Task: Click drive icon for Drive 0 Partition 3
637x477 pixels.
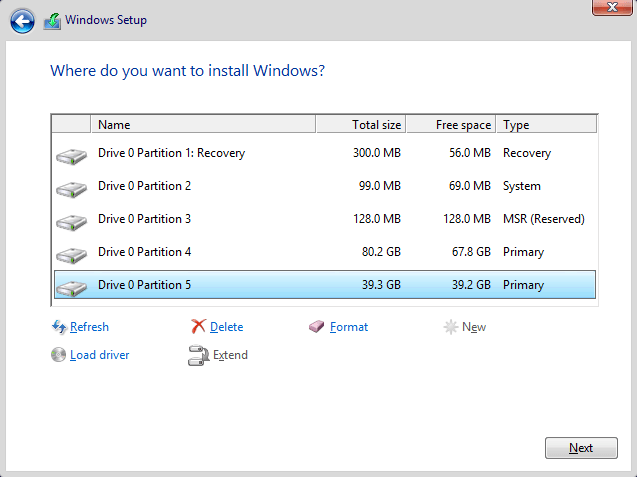Action: pos(72,222)
